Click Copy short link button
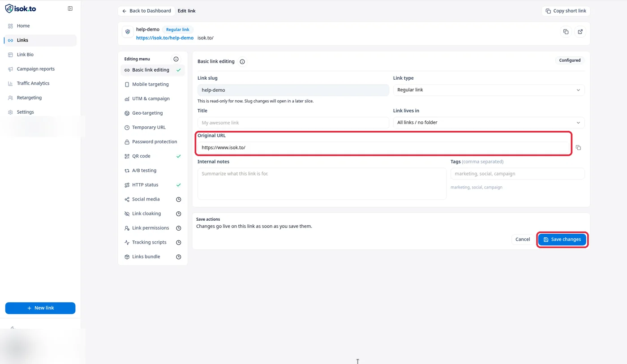 pos(566,11)
